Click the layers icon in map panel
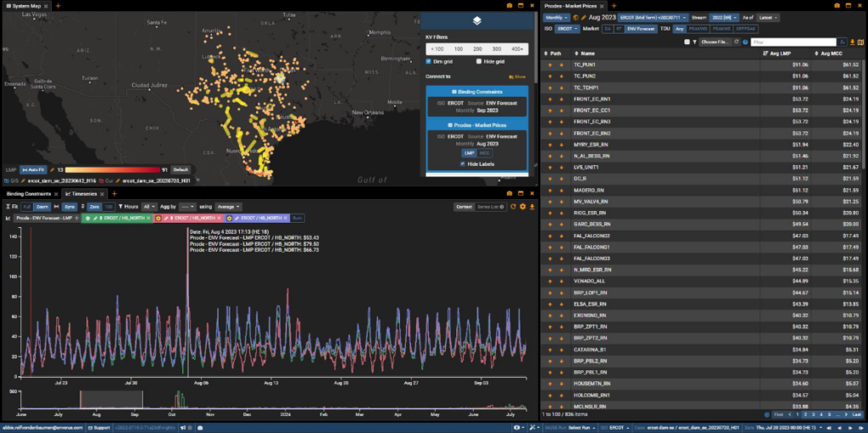This screenshot has height=433, width=868. pos(476,20)
